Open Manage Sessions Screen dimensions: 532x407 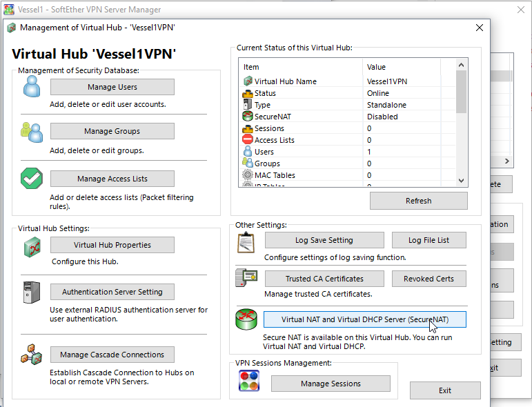(x=331, y=384)
